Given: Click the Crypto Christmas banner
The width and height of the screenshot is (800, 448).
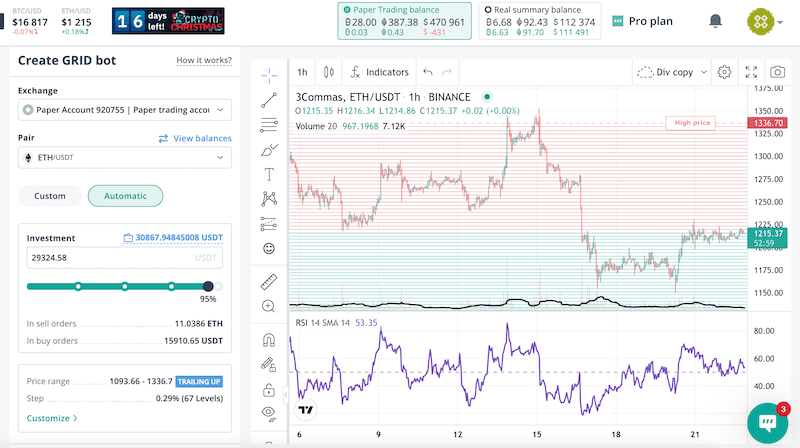Looking at the screenshot, I should (x=168, y=21).
